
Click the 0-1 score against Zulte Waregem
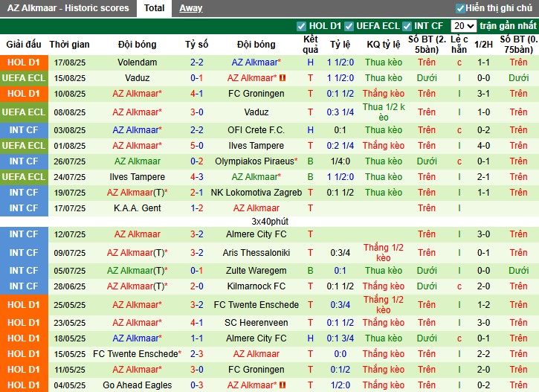[196, 271]
